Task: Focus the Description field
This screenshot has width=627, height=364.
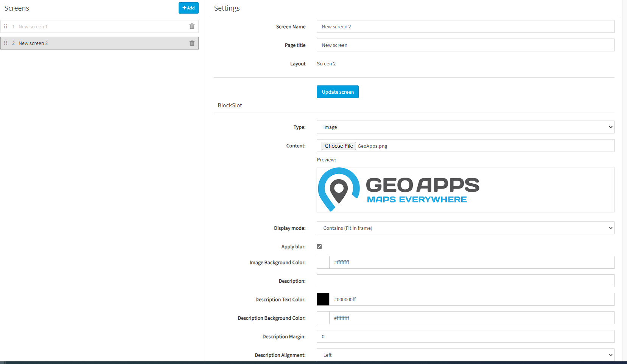Action: point(465,281)
